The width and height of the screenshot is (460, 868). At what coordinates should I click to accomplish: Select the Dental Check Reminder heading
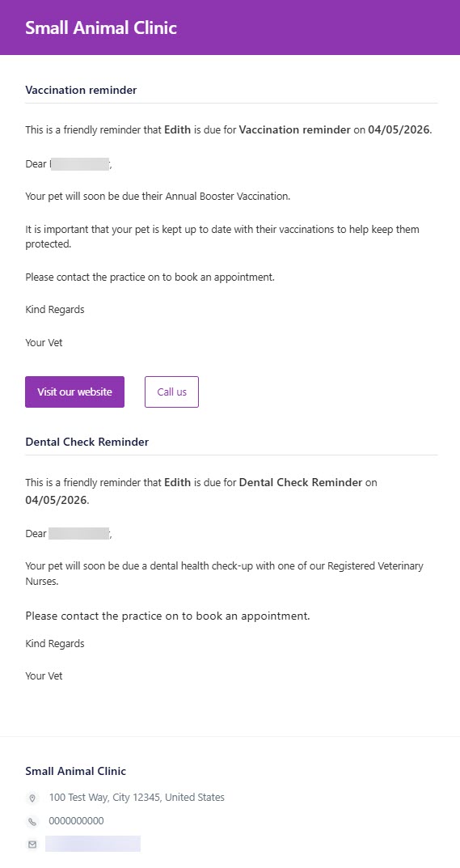[x=87, y=442]
